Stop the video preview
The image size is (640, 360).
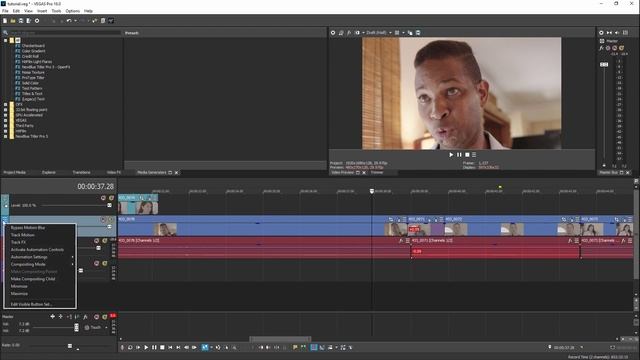pyautogui.click(x=467, y=155)
